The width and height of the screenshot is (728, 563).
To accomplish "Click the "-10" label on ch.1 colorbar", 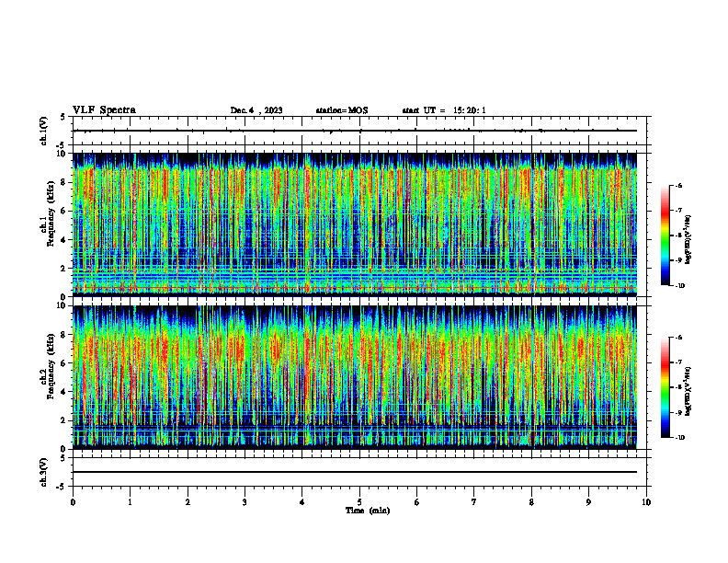I will tap(680, 285).
